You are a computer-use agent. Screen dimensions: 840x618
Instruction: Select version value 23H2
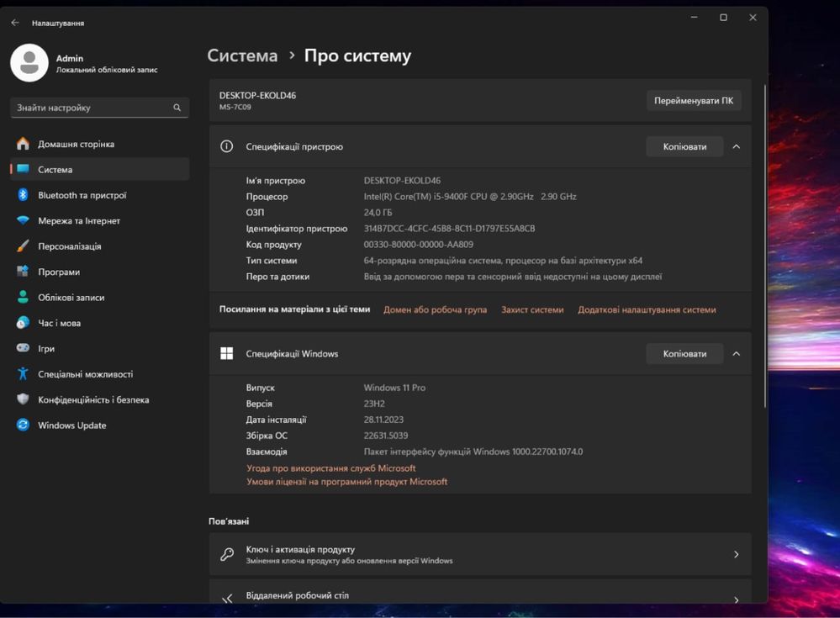click(x=374, y=404)
